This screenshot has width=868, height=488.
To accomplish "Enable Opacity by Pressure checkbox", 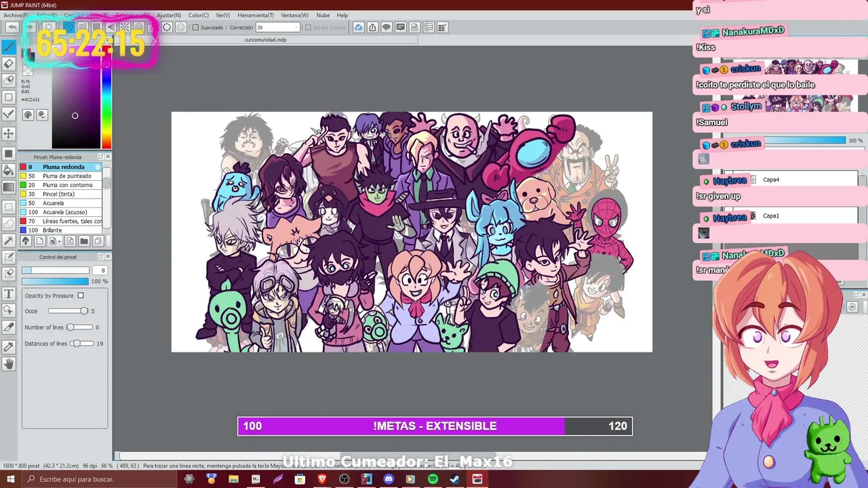I will pos(81,296).
